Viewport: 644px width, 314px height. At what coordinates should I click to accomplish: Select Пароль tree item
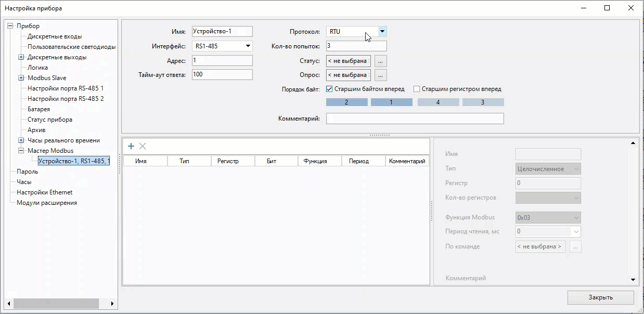(27, 172)
